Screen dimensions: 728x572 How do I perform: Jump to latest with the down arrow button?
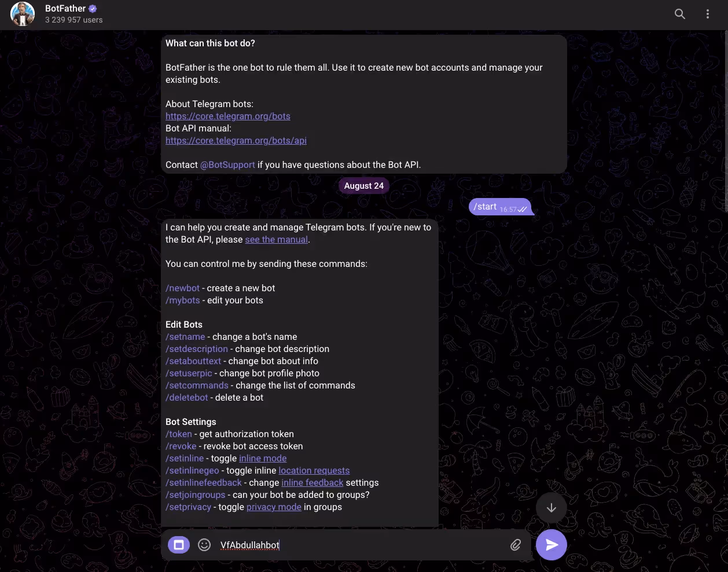coord(551,508)
